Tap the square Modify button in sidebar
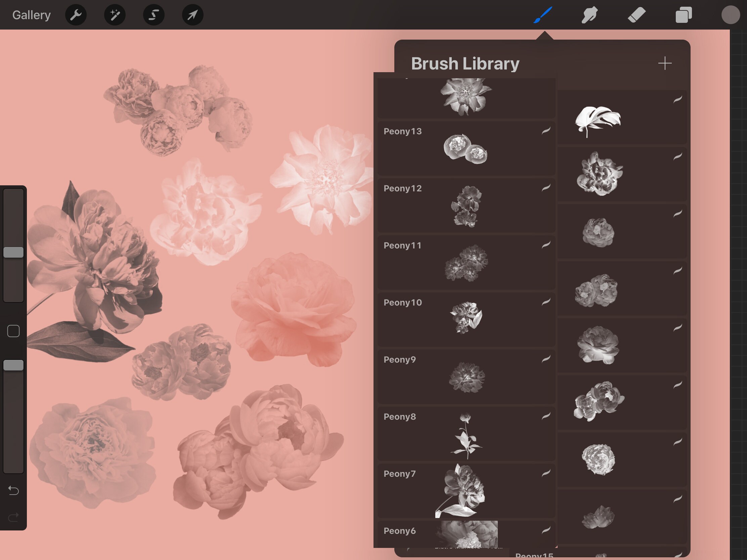Image resolution: width=747 pixels, height=560 pixels. 13,331
